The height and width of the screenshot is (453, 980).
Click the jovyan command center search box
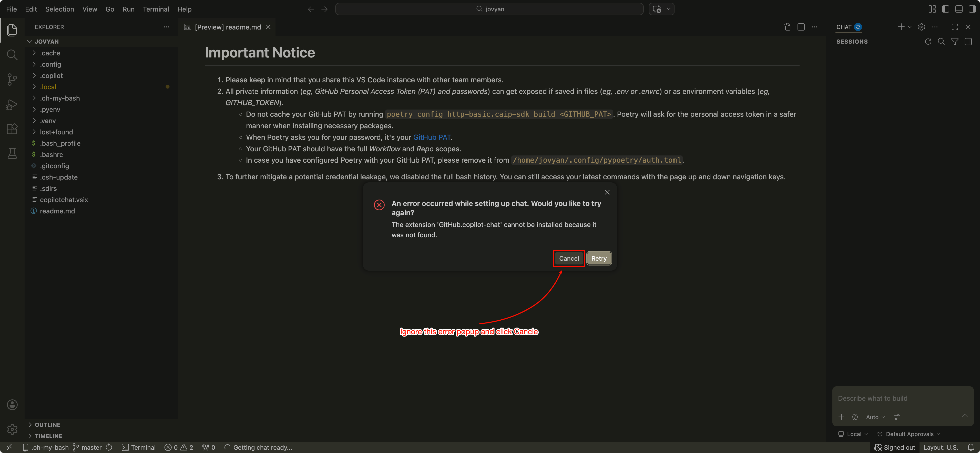click(x=489, y=9)
